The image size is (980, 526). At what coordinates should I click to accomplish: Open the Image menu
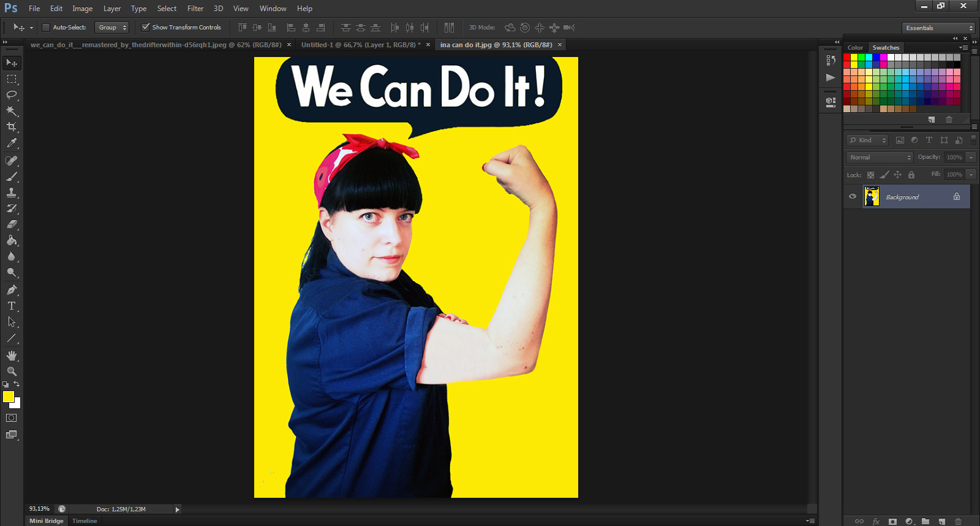click(83, 9)
